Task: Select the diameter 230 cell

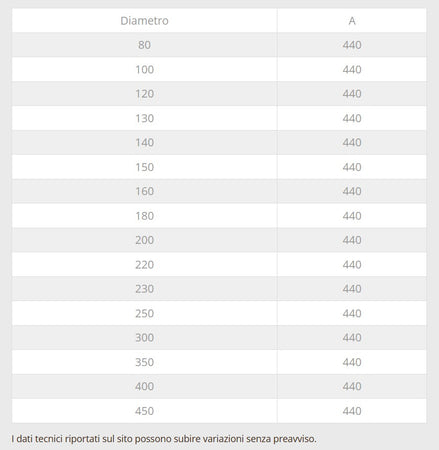Action: click(144, 289)
